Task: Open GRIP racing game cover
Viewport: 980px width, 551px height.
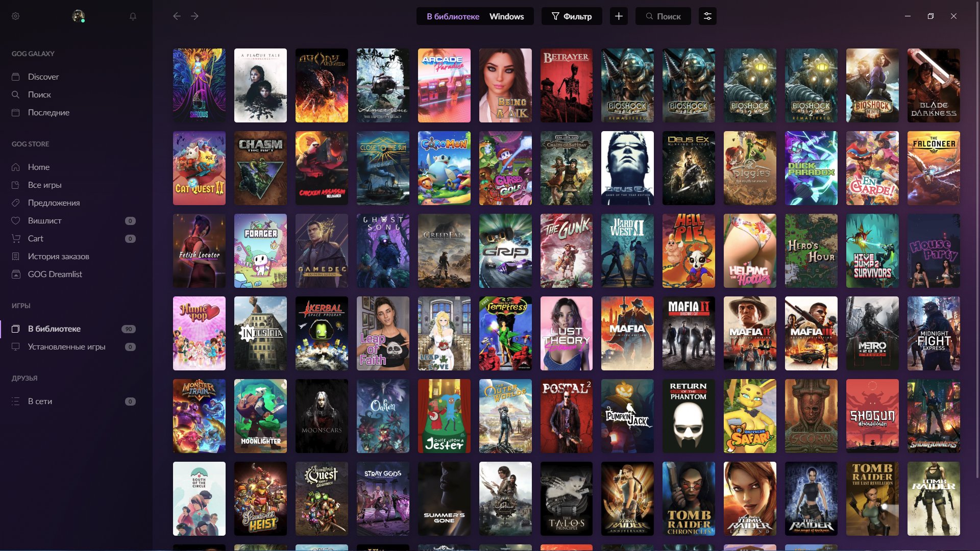Action: (x=505, y=251)
